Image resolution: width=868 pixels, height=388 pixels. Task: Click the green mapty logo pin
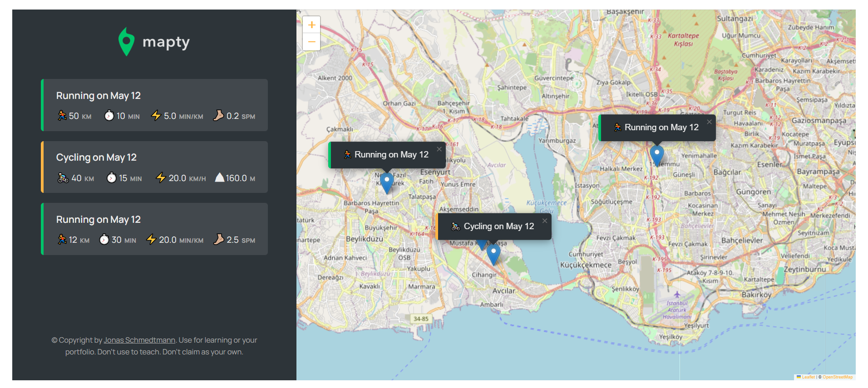tap(126, 42)
